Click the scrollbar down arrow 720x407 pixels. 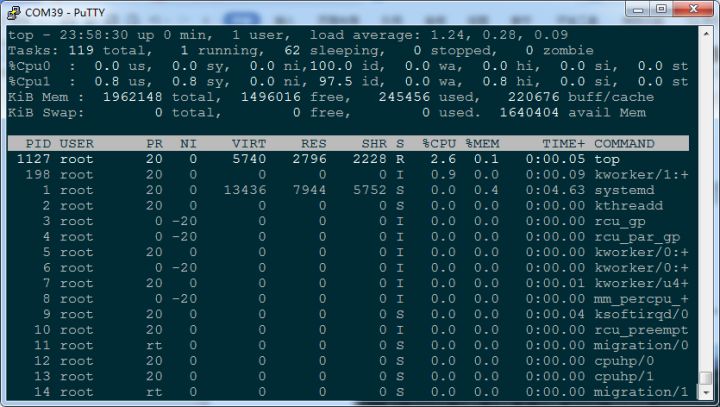[706, 392]
